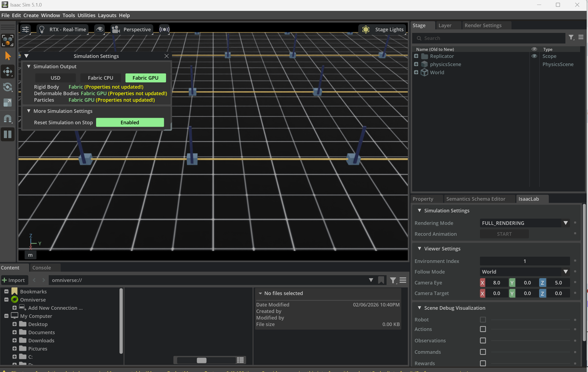
Task: Check the Observations visualization checkbox
Action: point(483,340)
